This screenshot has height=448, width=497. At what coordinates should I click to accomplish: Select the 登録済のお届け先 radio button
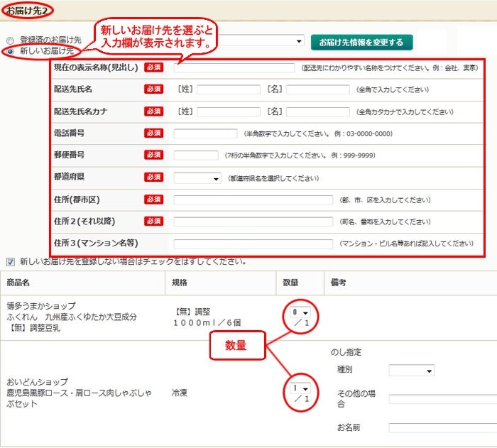10,40
